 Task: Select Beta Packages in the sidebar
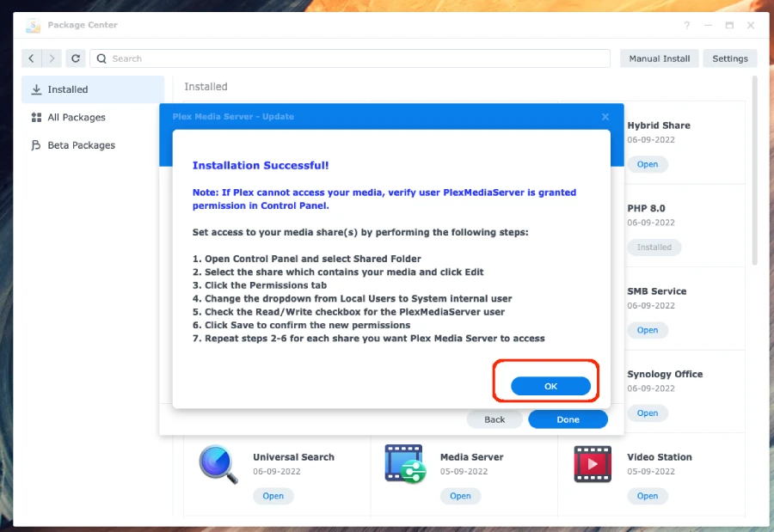(93, 145)
